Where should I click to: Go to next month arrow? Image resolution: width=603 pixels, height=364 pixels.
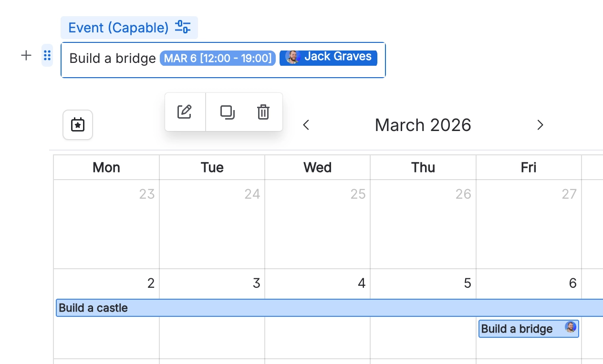click(x=540, y=125)
